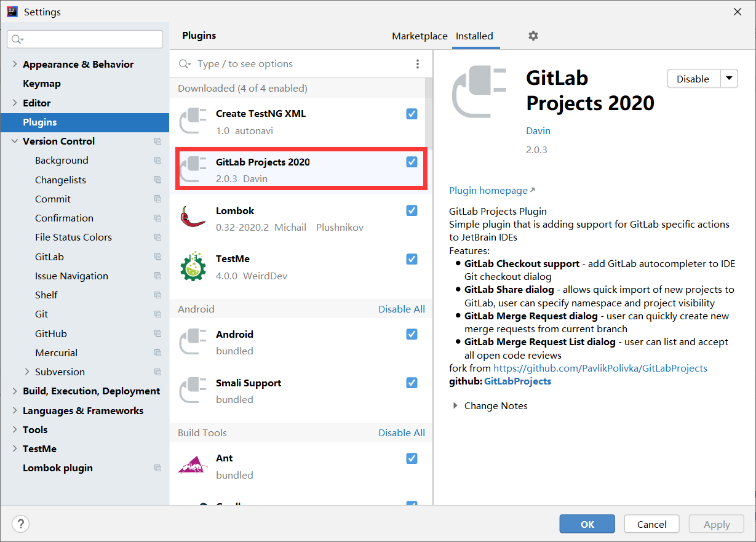The image size is (756, 542).
Task: Open the Disable button dropdown arrow
Action: click(x=729, y=79)
